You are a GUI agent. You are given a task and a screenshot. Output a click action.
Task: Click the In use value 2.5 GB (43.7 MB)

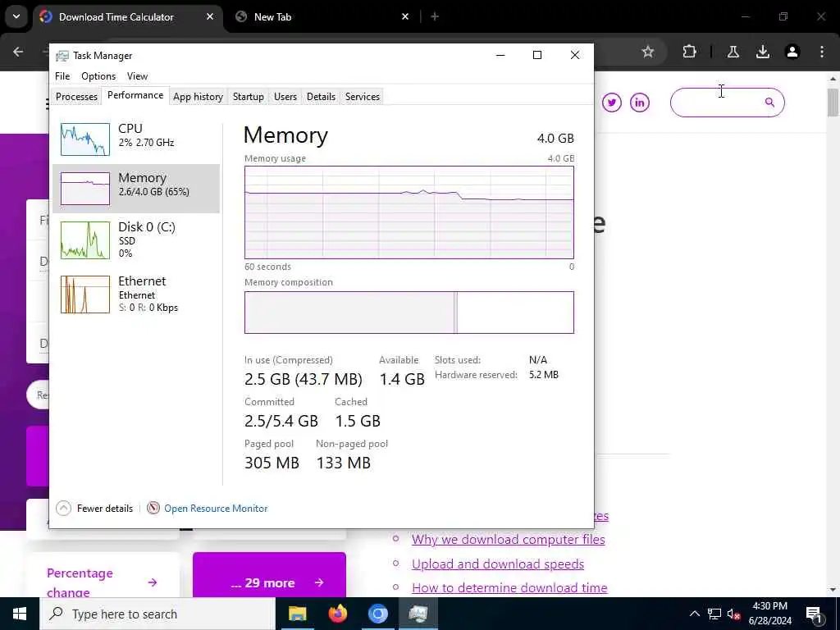(304, 379)
